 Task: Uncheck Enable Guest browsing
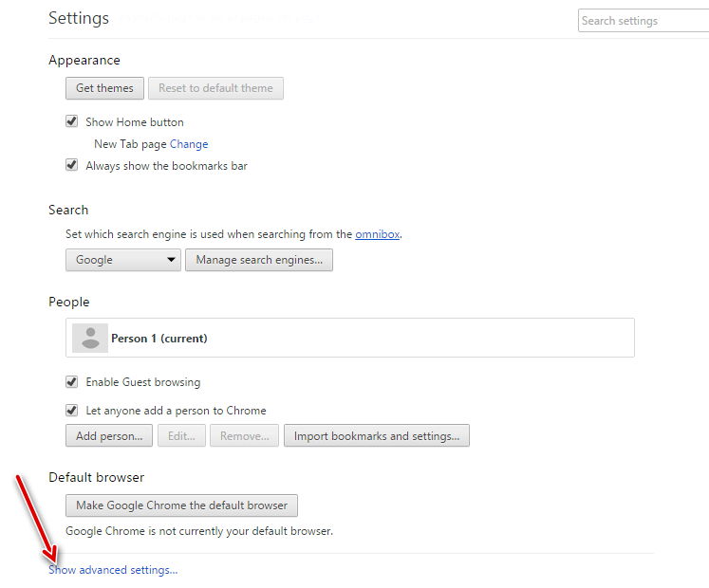(x=71, y=382)
